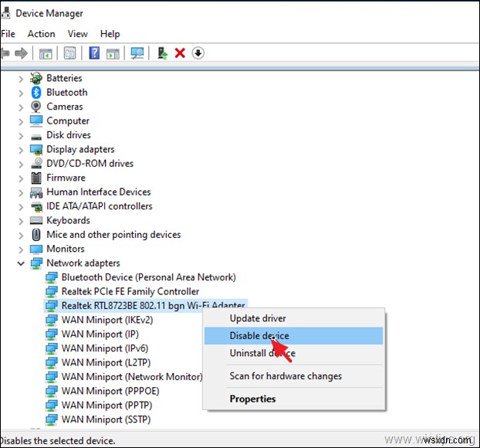
Task: Click the Batteries category icon
Action: (x=36, y=78)
